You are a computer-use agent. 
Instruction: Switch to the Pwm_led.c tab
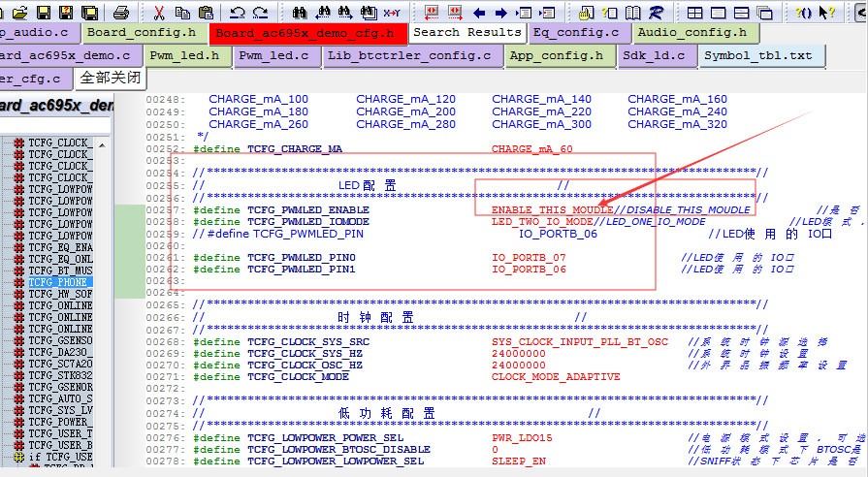click(276, 56)
